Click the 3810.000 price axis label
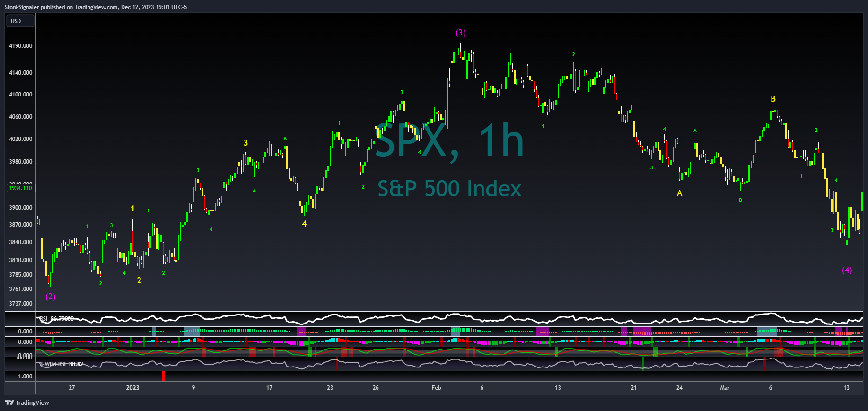This screenshot has width=868, height=411. pyautogui.click(x=21, y=260)
